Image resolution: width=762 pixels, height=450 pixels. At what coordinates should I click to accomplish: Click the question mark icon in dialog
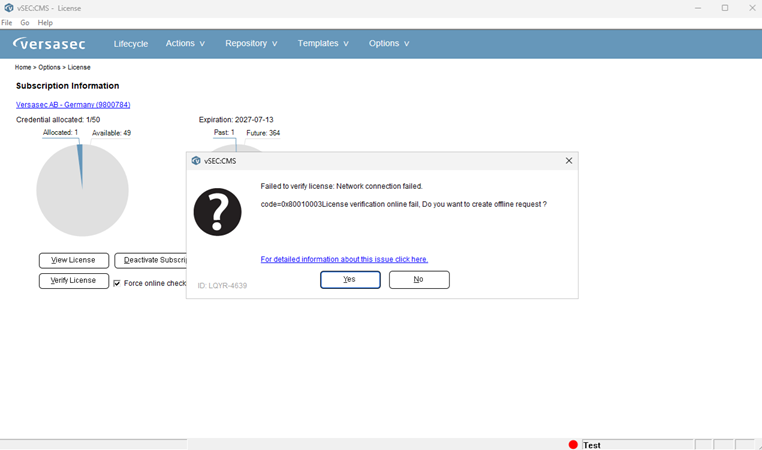[217, 212]
